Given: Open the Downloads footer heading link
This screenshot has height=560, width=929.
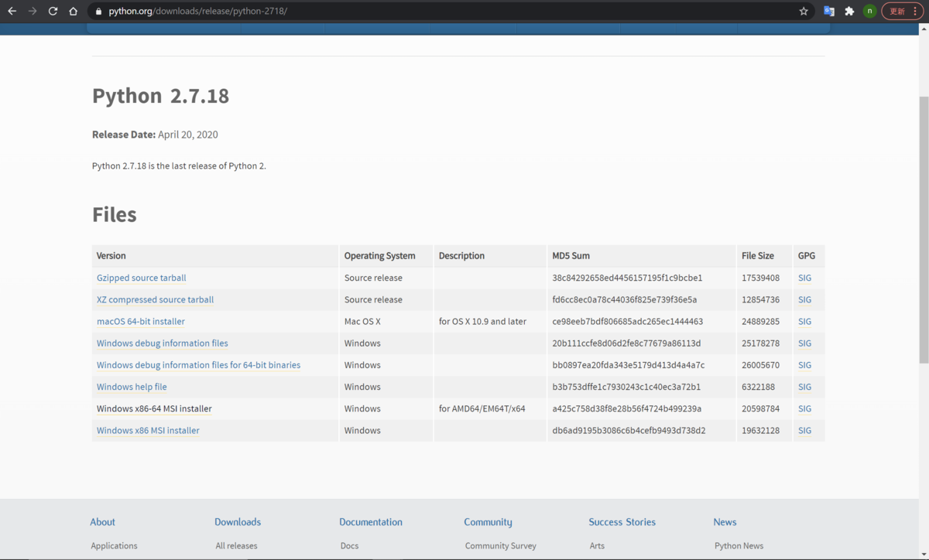Looking at the screenshot, I should tap(238, 522).
